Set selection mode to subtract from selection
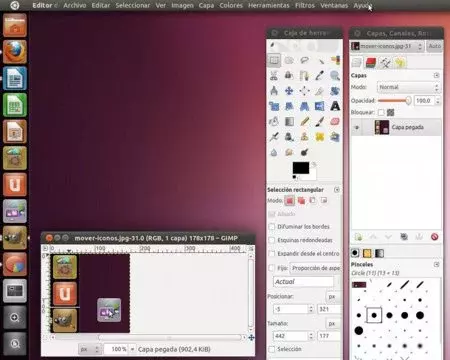This screenshot has width=450, height=360. (312, 200)
